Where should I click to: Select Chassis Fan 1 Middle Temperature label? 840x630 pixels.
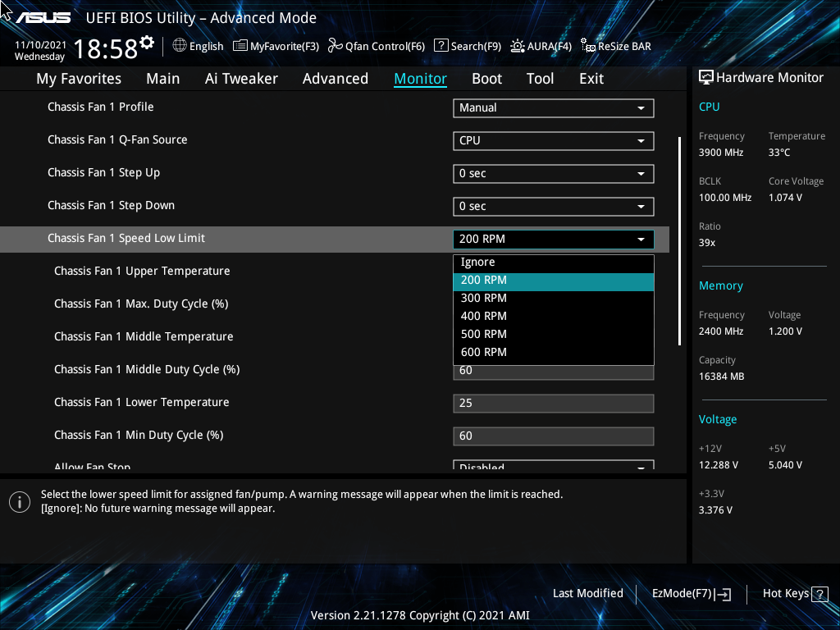[144, 336]
